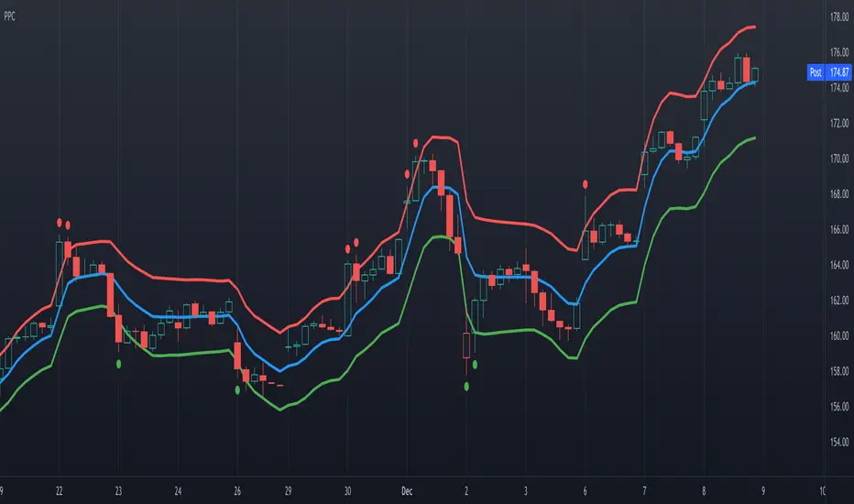Click the 164.00 price axis label
854x504 pixels.
(839, 265)
